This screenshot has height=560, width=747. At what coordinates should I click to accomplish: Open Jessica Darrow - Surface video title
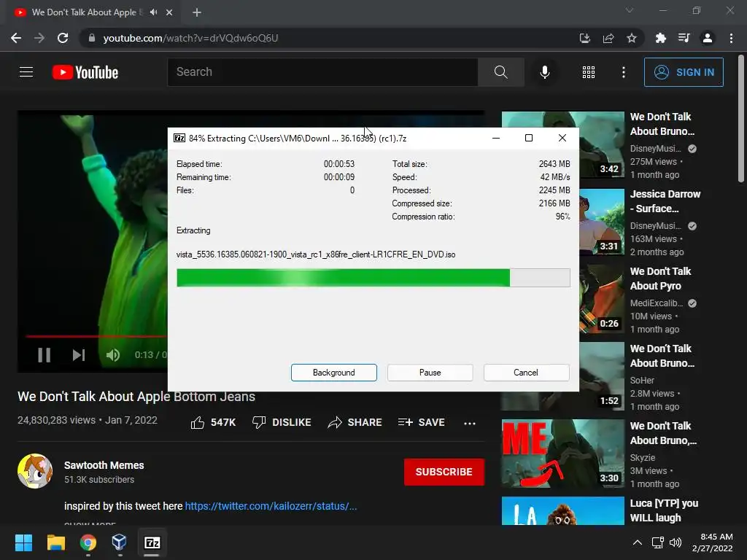[x=665, y=201]
